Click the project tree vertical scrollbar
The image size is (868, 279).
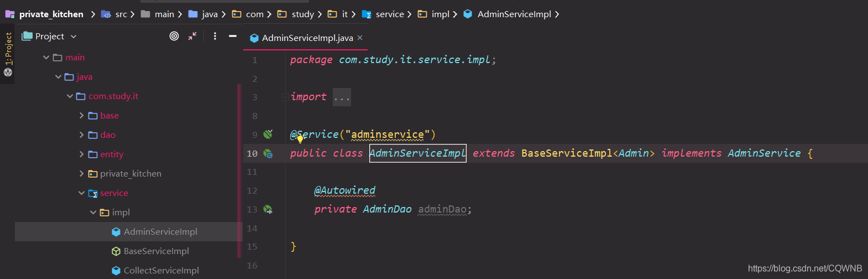[x=239, y=171]
